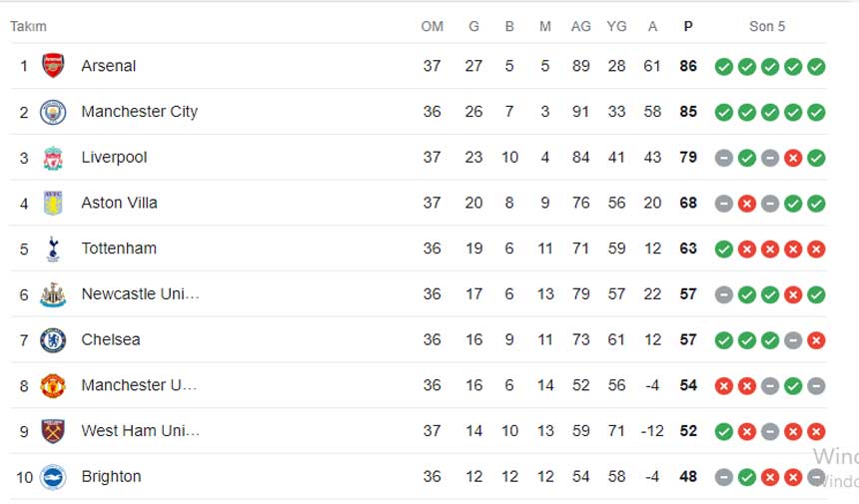Click Manchester United's green win form icon
859x504 pixels.
pos(793,386)
